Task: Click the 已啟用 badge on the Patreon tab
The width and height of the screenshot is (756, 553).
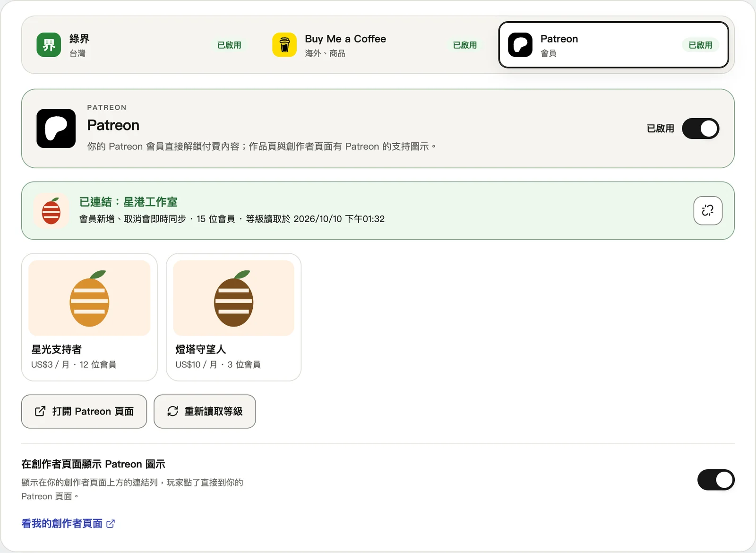Action: [700, 45]
